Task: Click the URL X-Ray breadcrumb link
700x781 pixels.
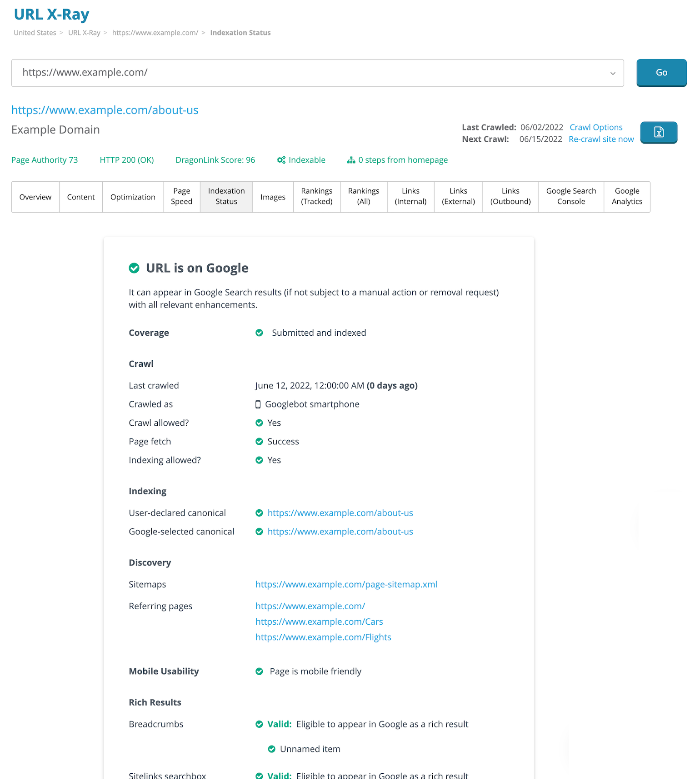Action: click(84, 33)
